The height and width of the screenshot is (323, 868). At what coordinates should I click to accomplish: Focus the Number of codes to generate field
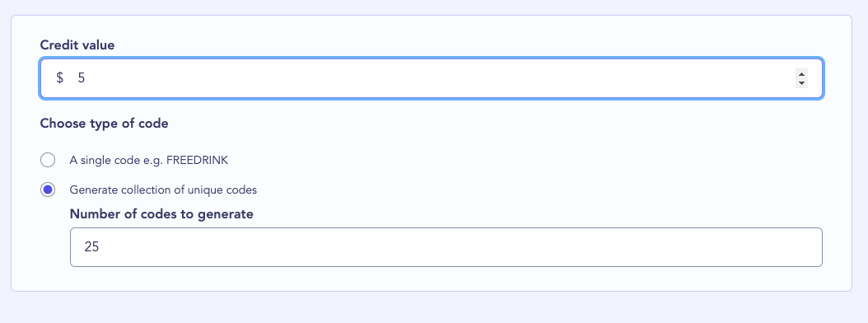click(446, 247)
